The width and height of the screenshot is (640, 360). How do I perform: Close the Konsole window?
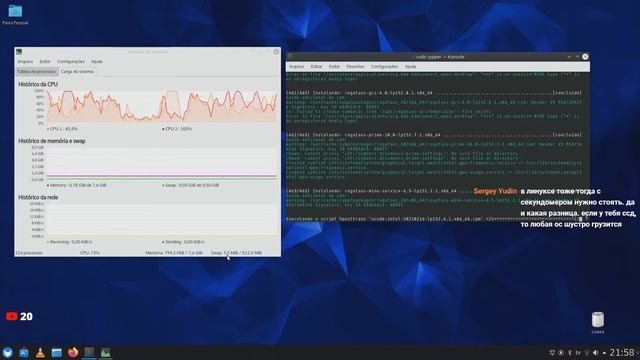[x=585, y=57]
